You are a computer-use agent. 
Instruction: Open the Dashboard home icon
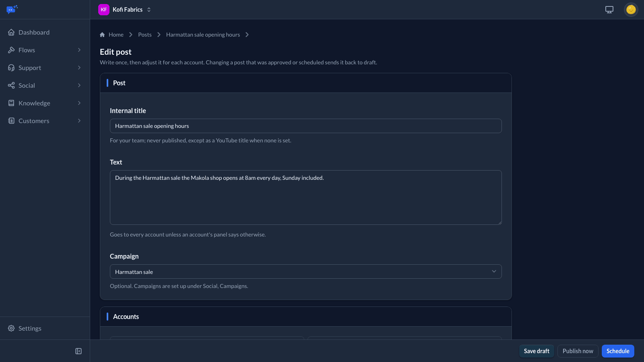pos(11,32)
